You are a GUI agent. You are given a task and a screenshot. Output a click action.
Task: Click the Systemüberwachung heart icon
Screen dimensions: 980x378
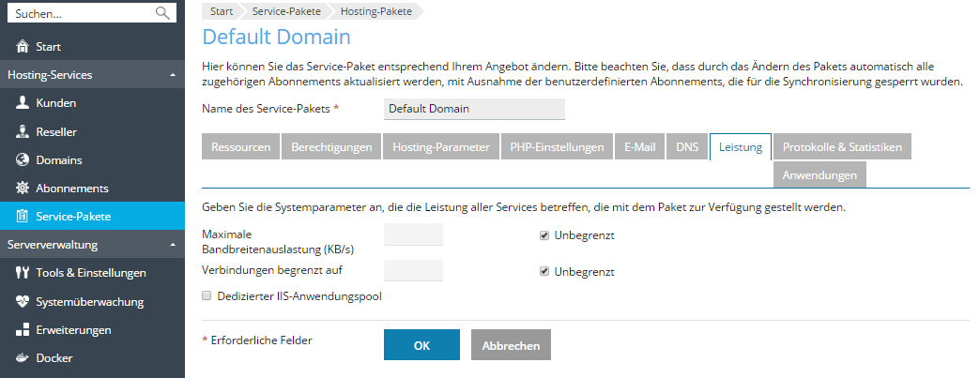(23, 301)
